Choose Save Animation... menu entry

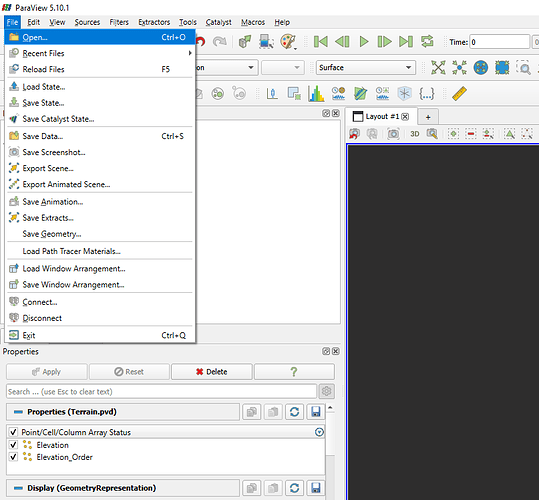coord(100,202)
